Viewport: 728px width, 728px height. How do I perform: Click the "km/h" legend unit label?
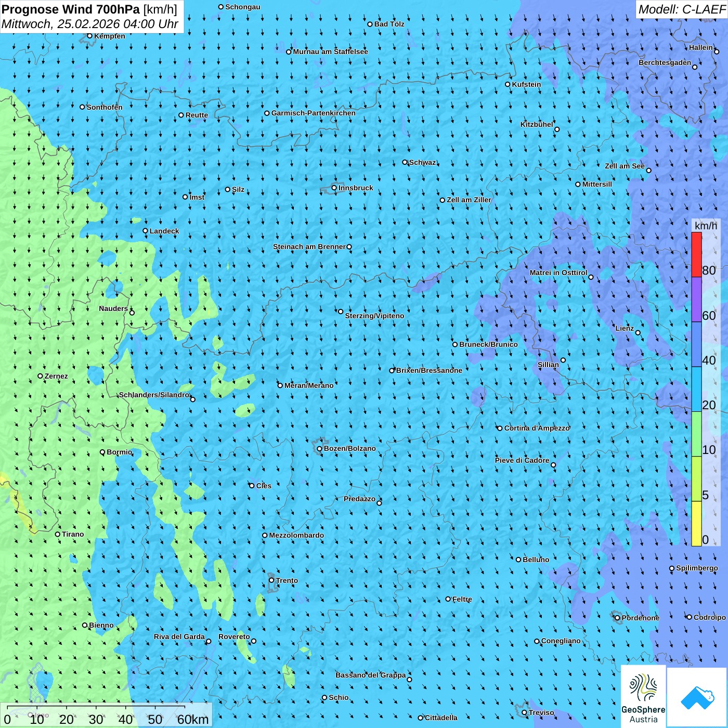tap(706, 226)
